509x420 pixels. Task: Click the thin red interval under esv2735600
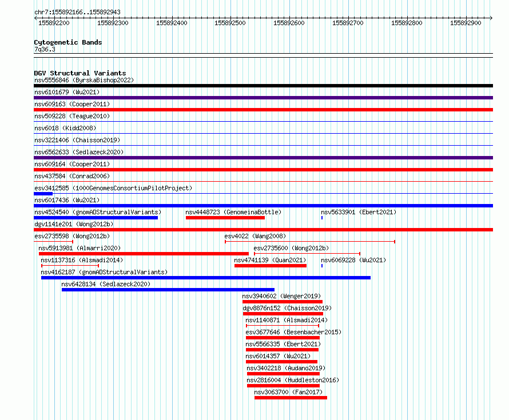click(x=307, y=254)
